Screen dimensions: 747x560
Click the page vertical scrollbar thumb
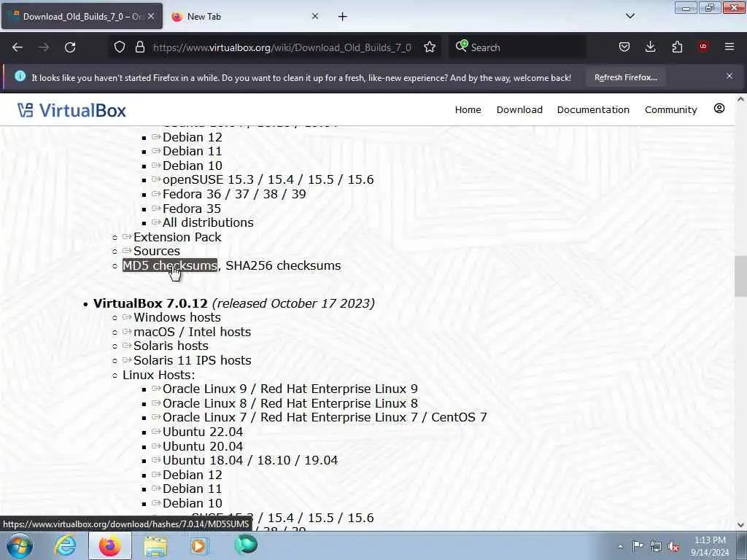tap(740, 276)
